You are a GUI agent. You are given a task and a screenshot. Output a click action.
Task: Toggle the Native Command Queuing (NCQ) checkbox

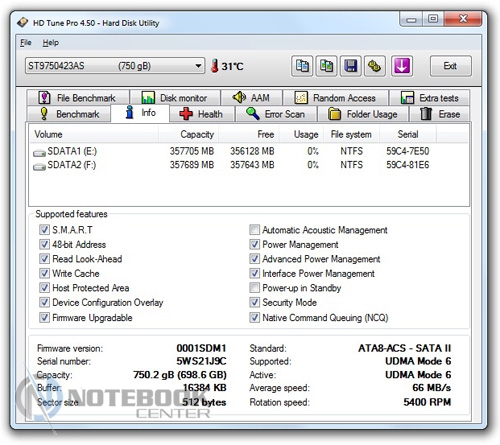click(x=254, y=317)
